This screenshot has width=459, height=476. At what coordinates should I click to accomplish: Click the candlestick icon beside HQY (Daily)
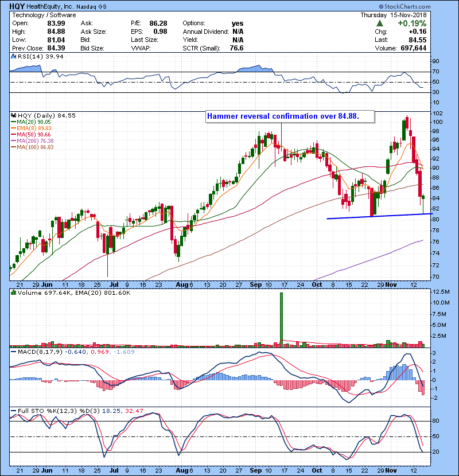(x=13, y=115)
